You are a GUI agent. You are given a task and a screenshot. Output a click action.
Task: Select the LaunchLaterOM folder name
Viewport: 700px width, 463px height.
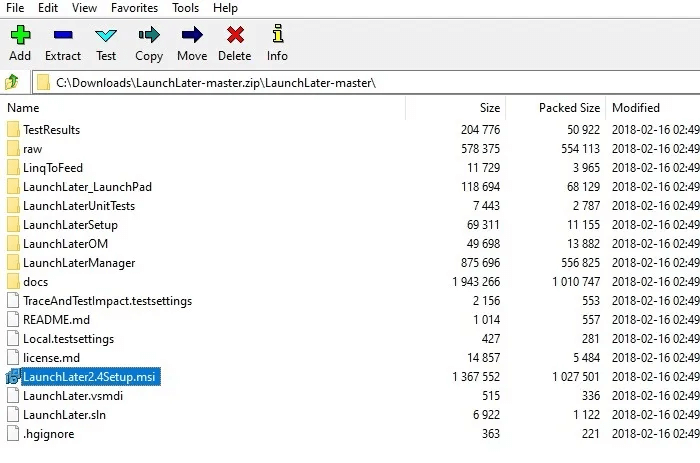coord(66,244)
